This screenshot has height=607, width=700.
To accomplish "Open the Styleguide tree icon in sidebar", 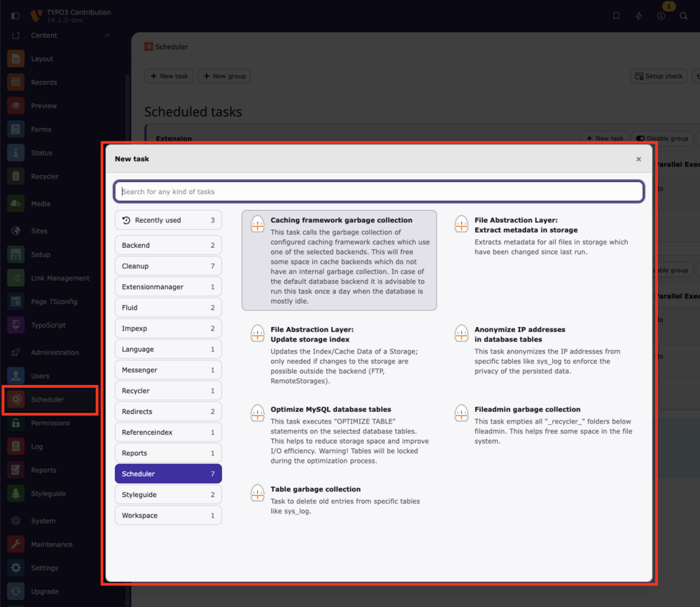I will pos(15,494).
